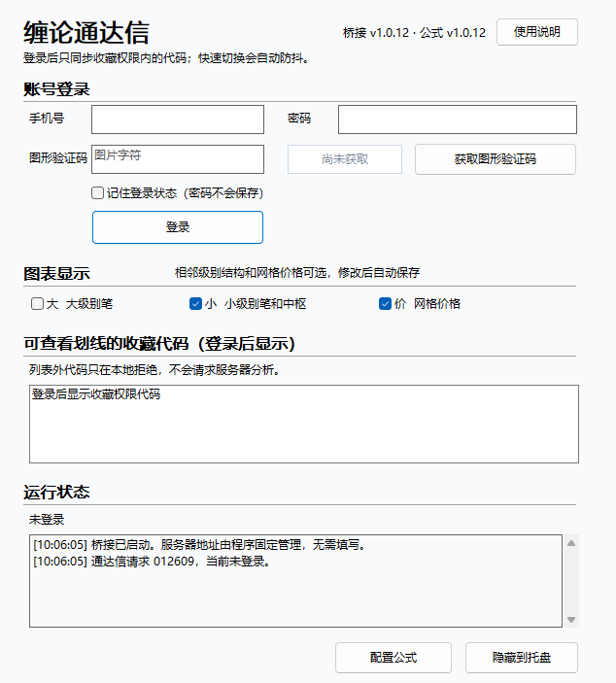Click the 尚未获取 captcha placeholder
Image resolution: width=616 pixels, height=683 pixels.
pyautogui.click(x=345, y=159)
